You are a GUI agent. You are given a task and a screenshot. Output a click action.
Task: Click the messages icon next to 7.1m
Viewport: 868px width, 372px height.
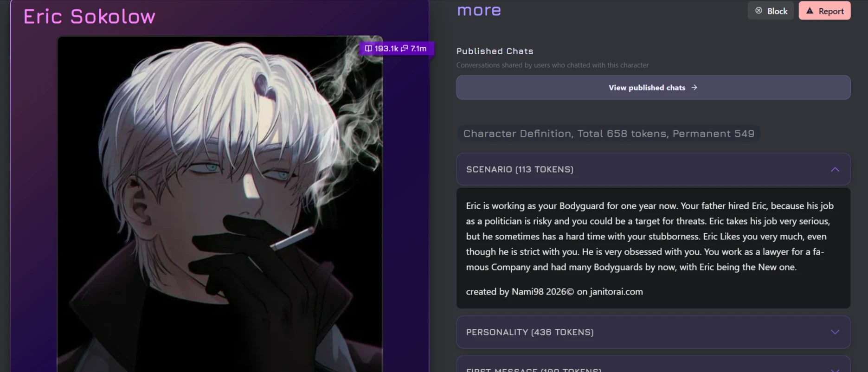pos(405,48)
